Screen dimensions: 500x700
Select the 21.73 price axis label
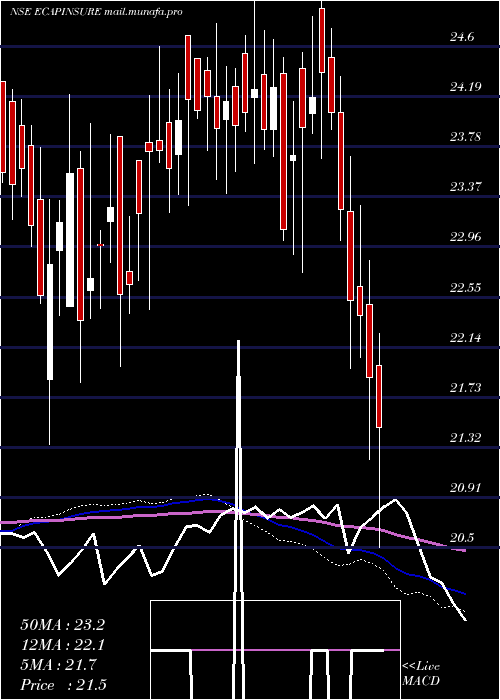[466, 388]
